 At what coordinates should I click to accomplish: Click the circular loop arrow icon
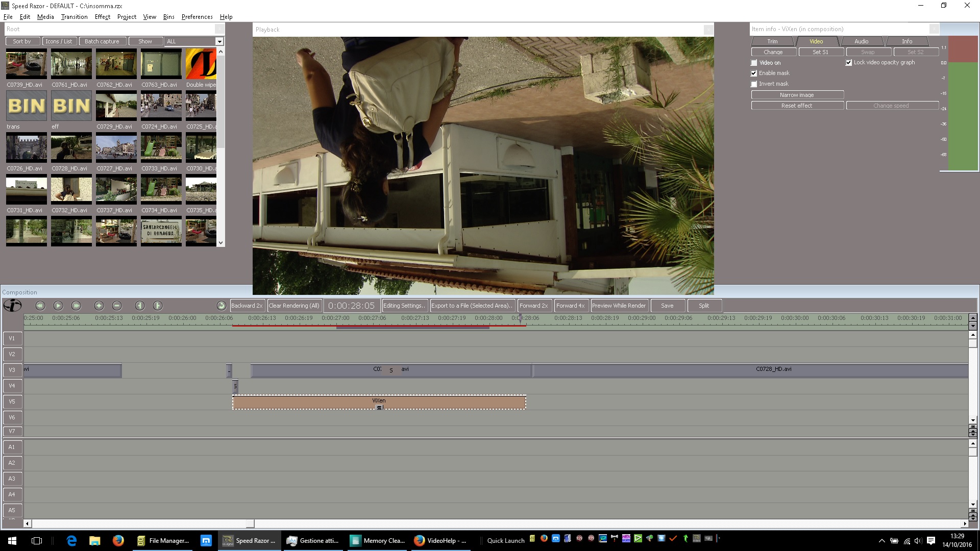tap(221, 306)
